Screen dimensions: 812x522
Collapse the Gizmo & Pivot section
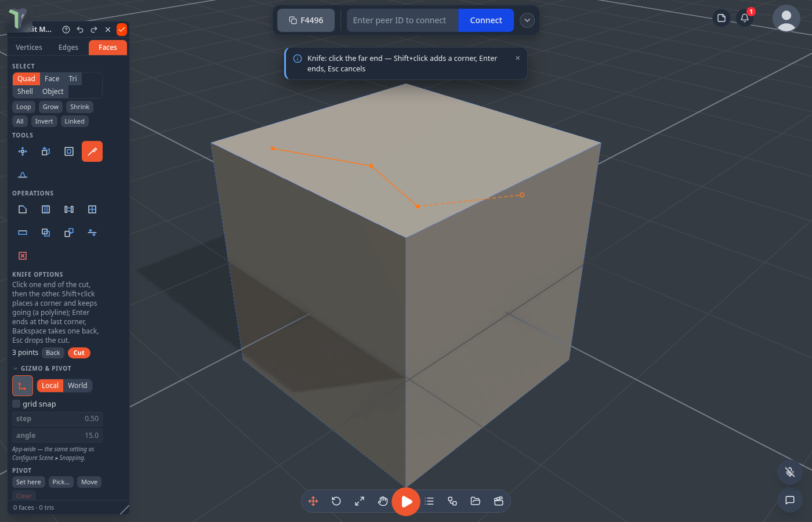coord(42,368)
